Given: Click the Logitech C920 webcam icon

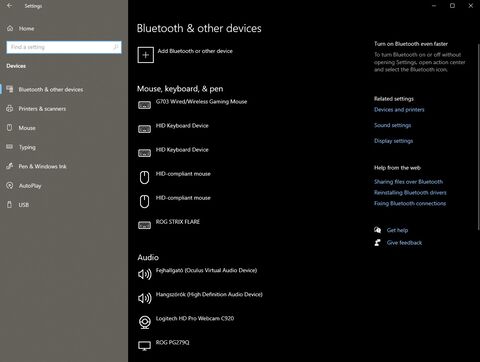Looking at the screenshot, I should pyautogui.click(x=145, y=322).
